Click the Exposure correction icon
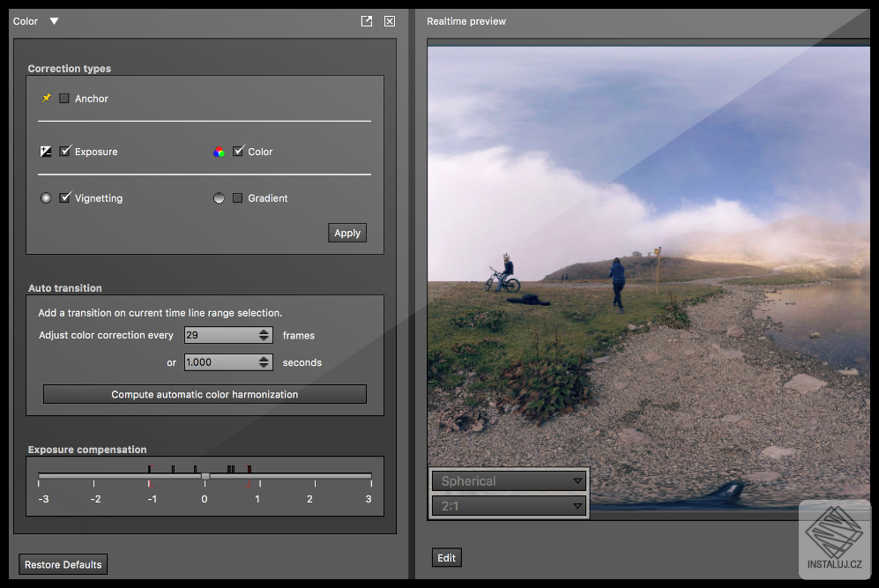This screenshot has width=879, height=588. (x=46, y=152)
